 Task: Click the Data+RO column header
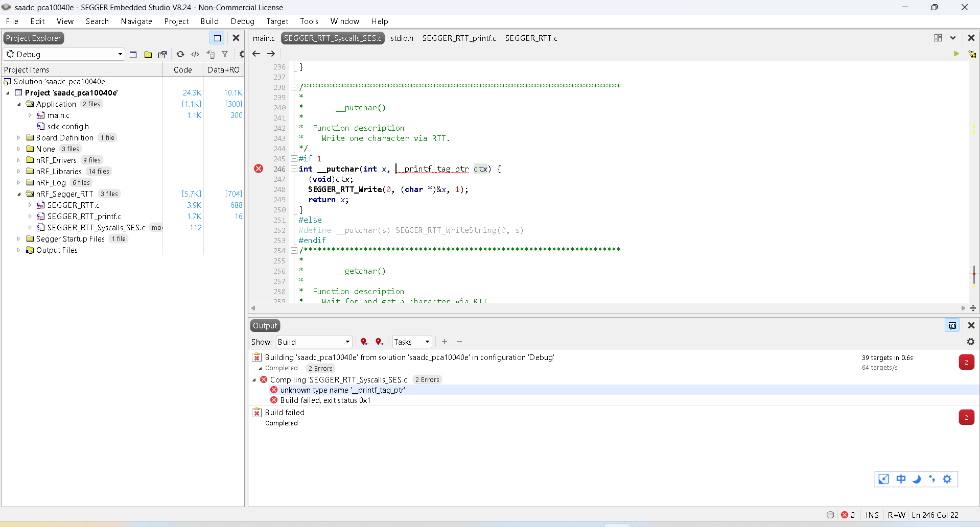pos(223,69)
